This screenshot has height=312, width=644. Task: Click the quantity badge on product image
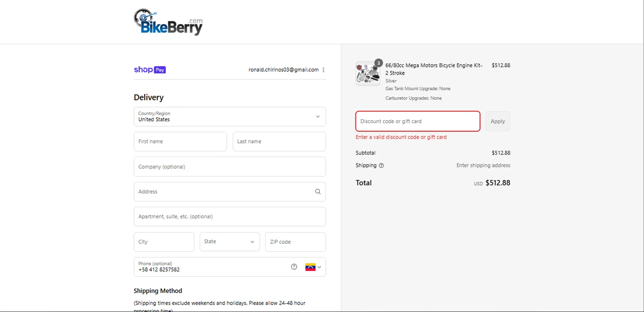(x=378, y=63)
